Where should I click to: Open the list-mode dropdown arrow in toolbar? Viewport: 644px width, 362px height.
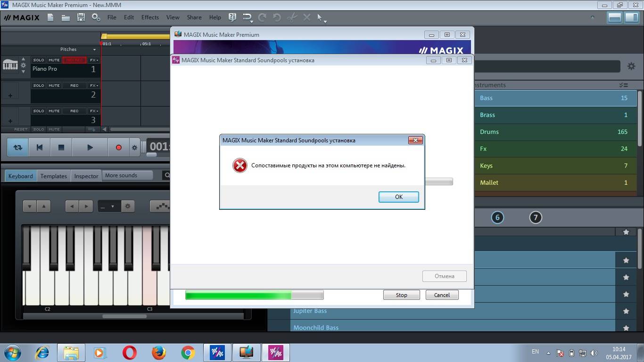(252, 21)
